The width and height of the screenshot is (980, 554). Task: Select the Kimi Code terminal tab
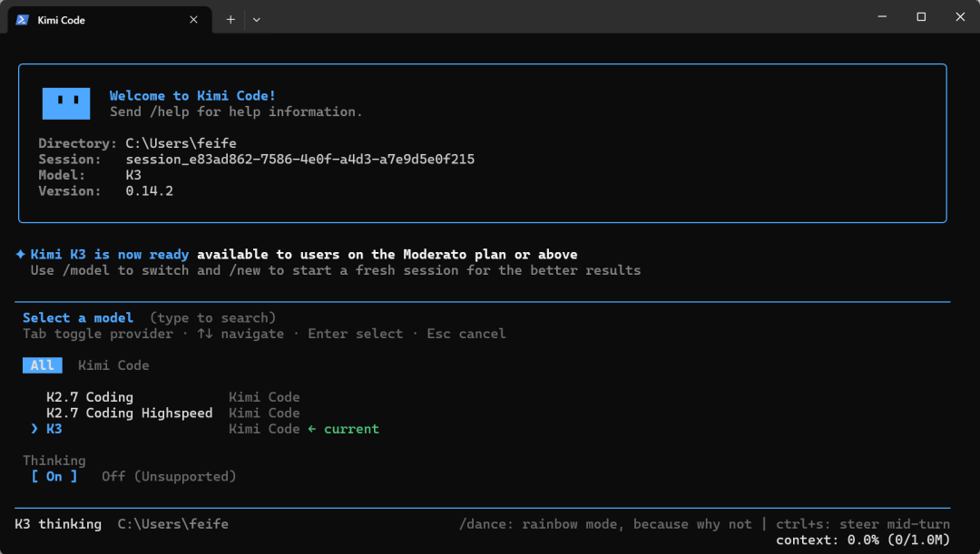coord(110,20)
